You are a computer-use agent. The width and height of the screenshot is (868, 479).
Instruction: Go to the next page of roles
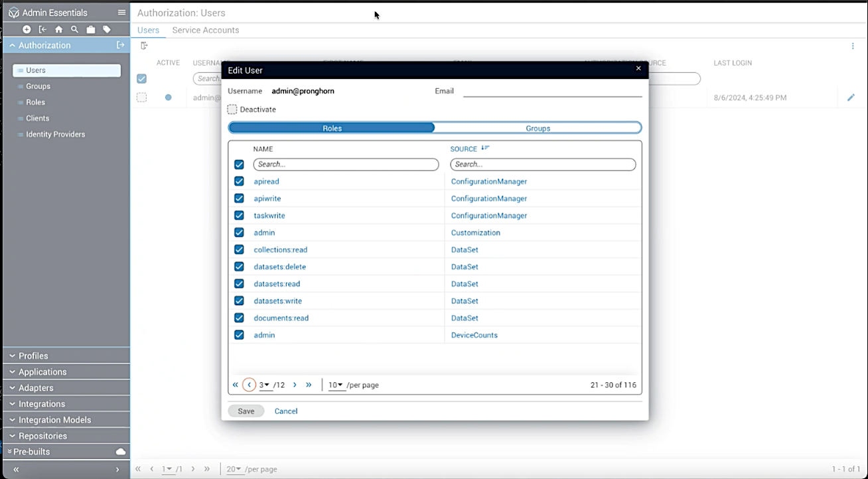[x=295, y=385]
